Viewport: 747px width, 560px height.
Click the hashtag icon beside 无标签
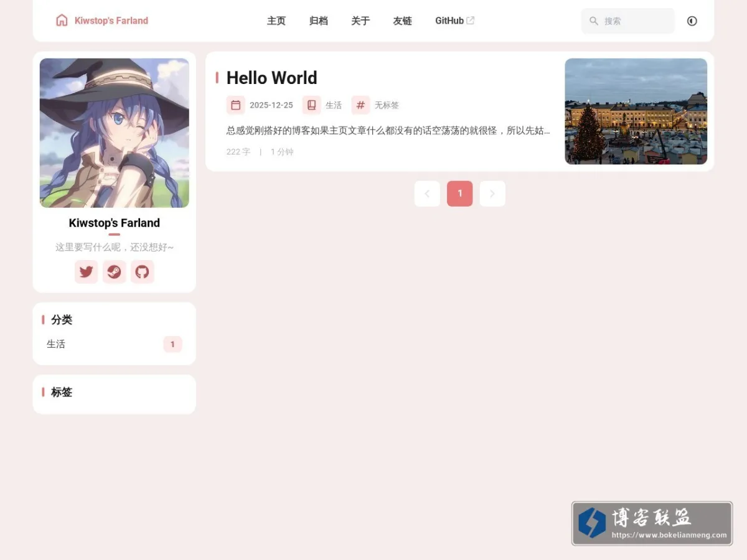[360, 105]
